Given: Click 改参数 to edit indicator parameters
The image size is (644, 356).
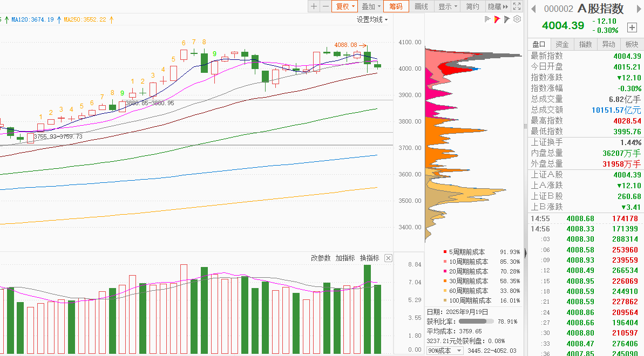Looking at the screenshot, I should pyautogui.click(x=321, y=258).
